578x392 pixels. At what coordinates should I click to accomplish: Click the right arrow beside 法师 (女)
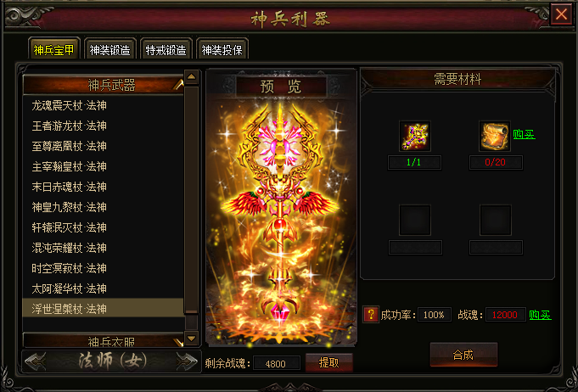click(187, 361)
